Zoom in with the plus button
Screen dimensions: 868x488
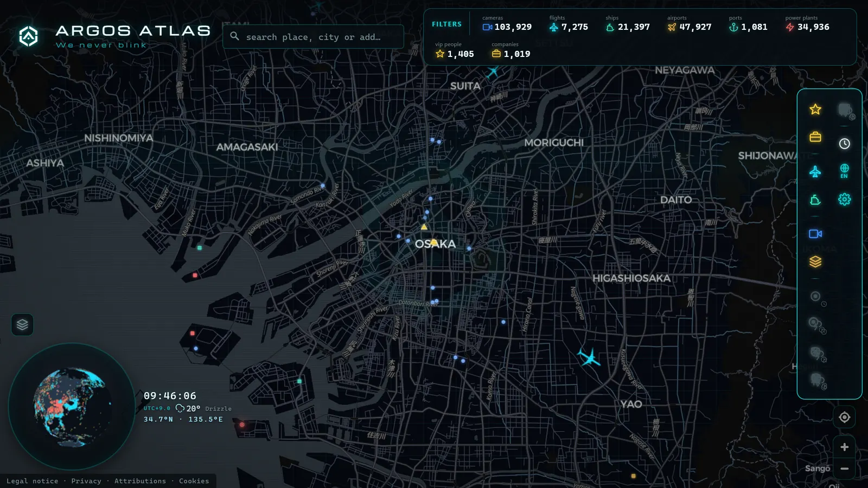845,447
